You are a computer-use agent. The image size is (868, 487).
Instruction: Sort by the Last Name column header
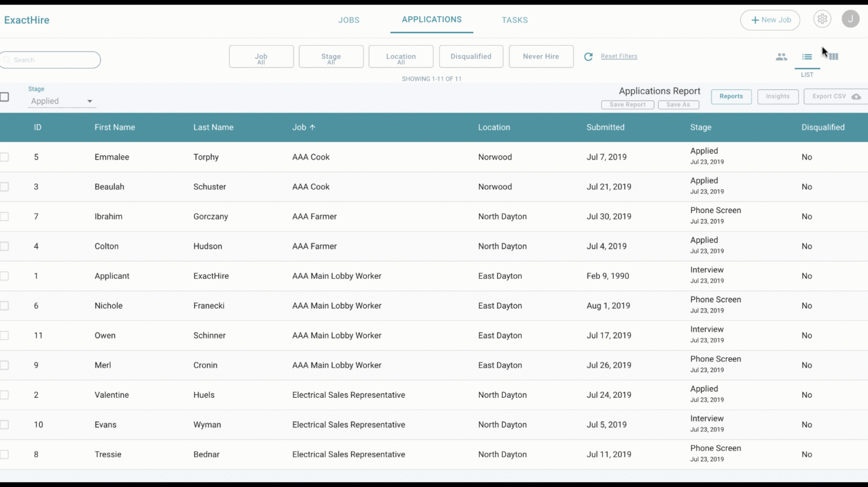pos(214,127)
